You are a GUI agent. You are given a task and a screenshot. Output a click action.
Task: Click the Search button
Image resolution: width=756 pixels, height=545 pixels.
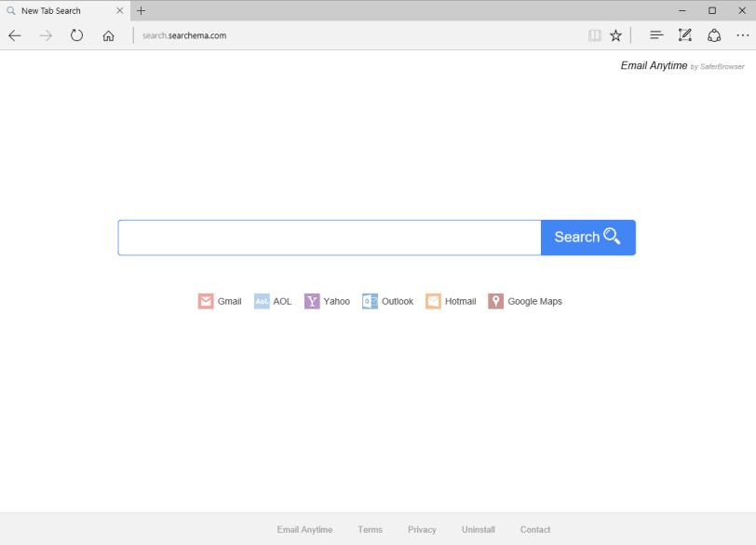tap(587, 237)
